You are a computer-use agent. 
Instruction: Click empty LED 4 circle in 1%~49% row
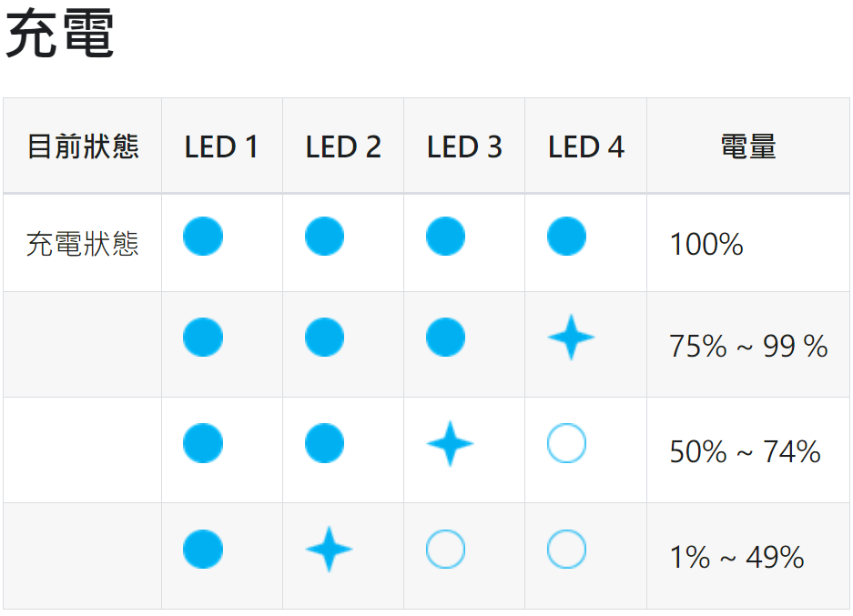pyautogui.click(x=566, y=550)
